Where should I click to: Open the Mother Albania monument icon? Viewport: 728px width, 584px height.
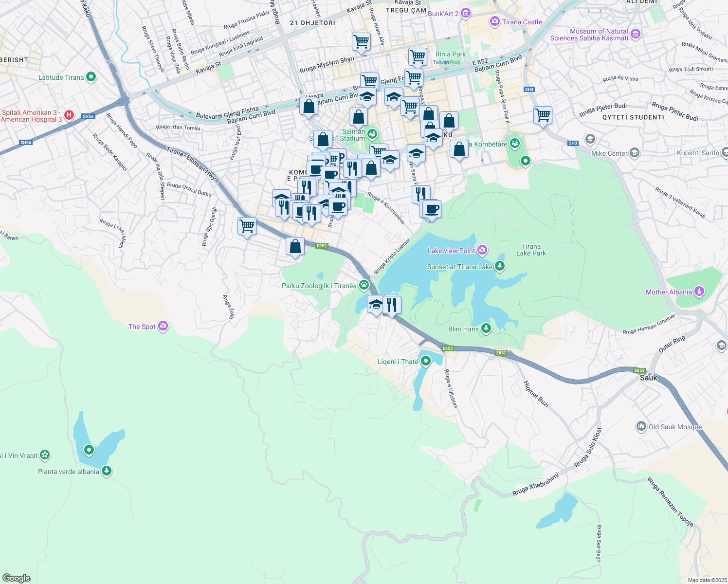[699, 292]
